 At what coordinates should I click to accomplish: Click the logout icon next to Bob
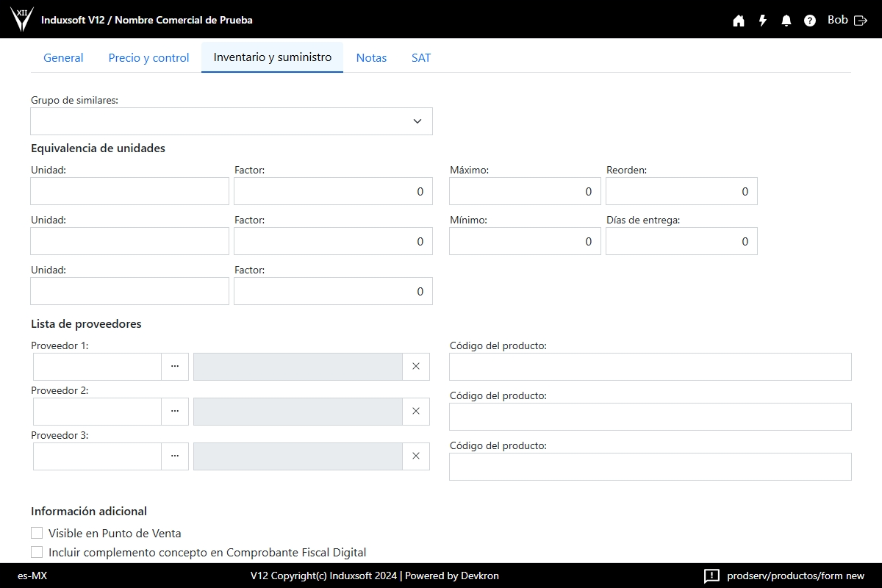[861, 21]
